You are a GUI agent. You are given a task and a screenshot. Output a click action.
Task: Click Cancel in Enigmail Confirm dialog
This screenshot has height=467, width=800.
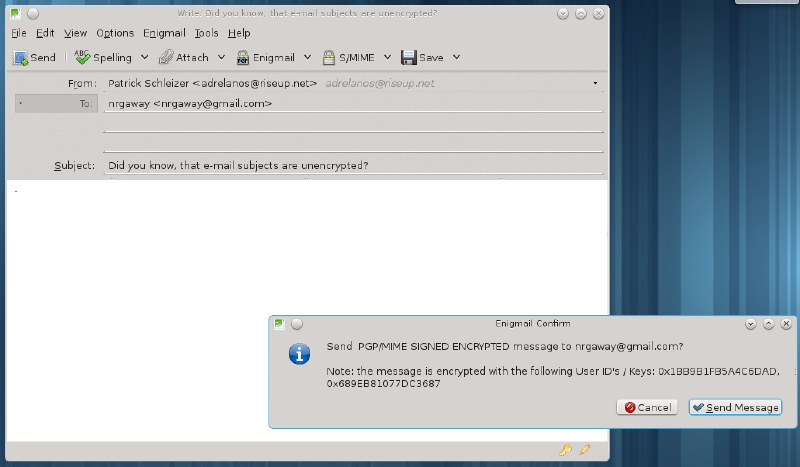pos(647,407)
